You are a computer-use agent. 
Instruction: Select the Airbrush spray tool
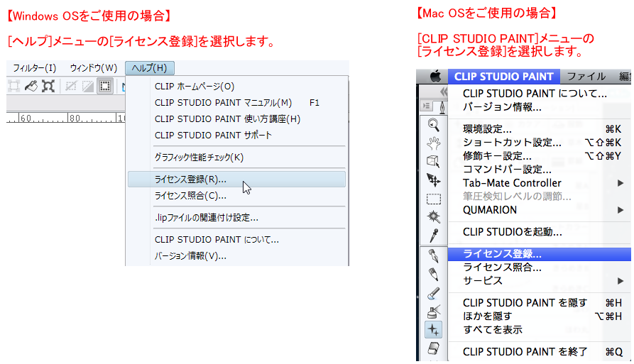pos(434,311)
